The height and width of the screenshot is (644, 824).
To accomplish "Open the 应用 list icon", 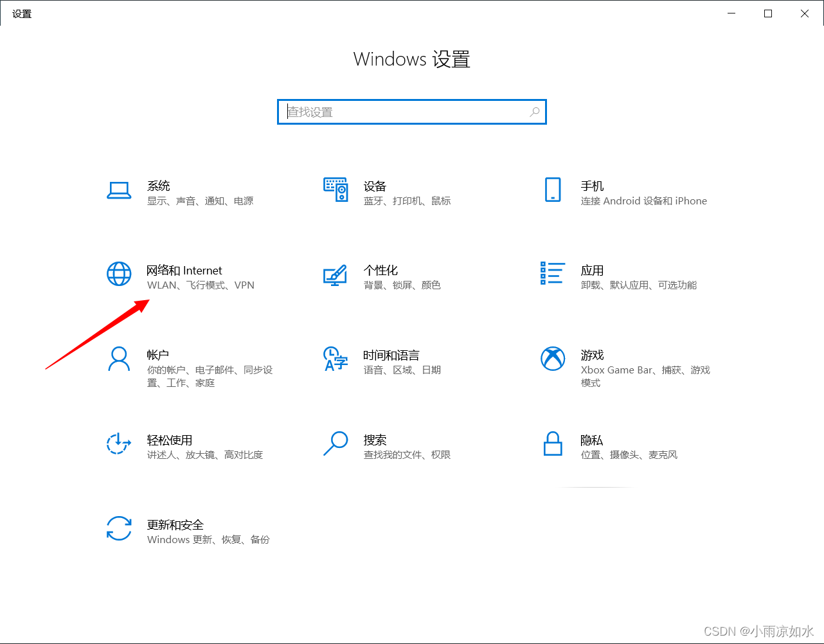I will [553, 273].
